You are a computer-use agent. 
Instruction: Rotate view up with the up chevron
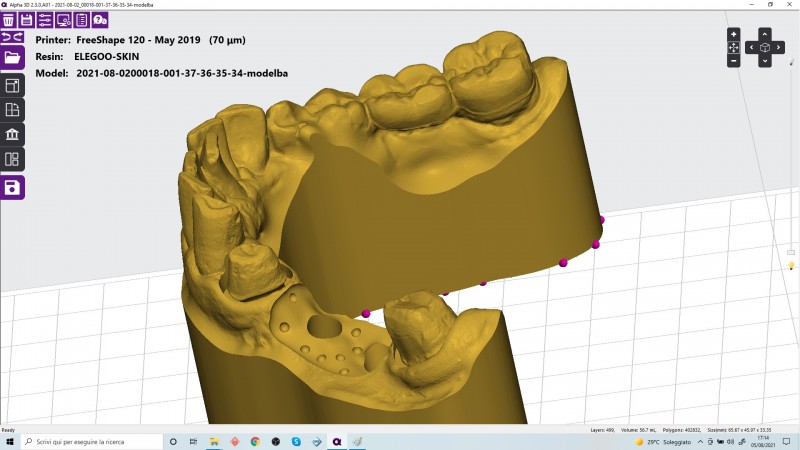pos(764,34)
